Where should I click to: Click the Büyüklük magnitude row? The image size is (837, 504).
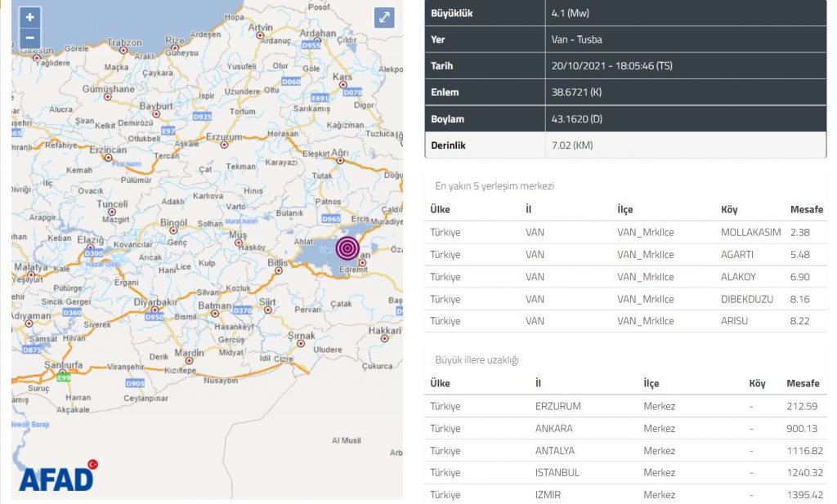tap(626, 13)
